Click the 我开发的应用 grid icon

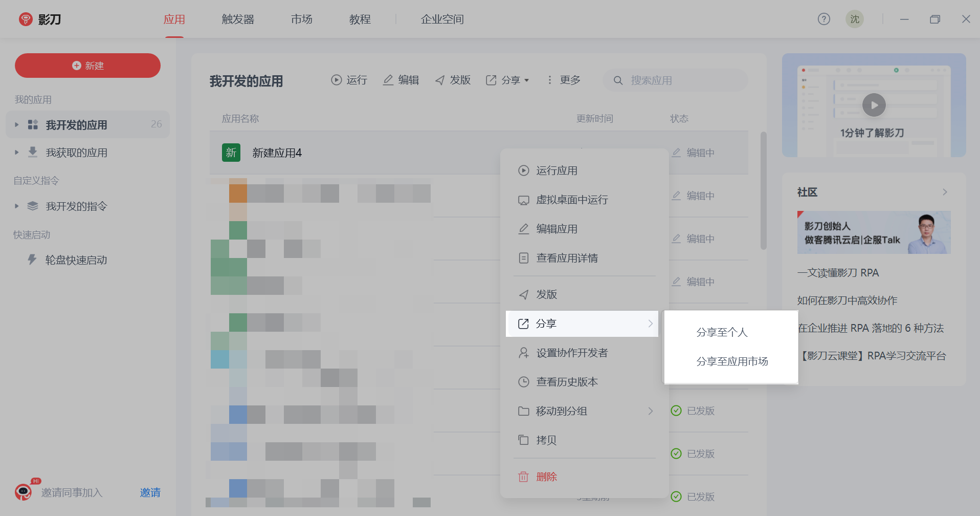(33, 124)
